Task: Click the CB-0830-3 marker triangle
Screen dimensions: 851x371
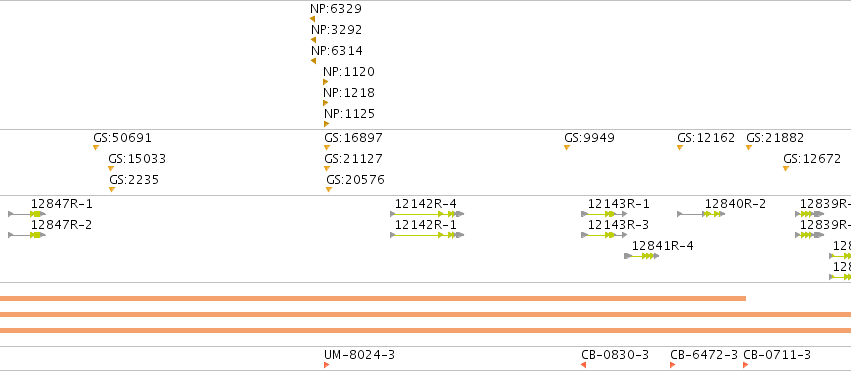Action: [583, 365]
